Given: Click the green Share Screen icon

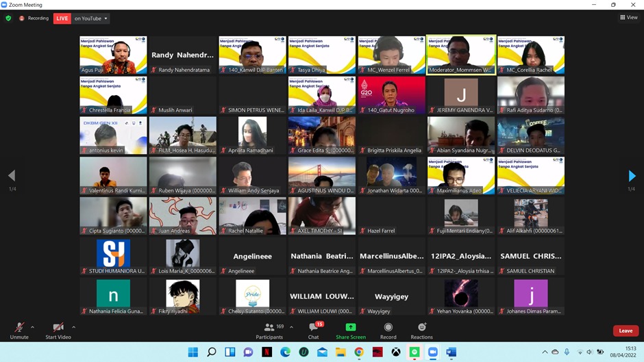Looking at the screenshot, I should pos(351,327).
